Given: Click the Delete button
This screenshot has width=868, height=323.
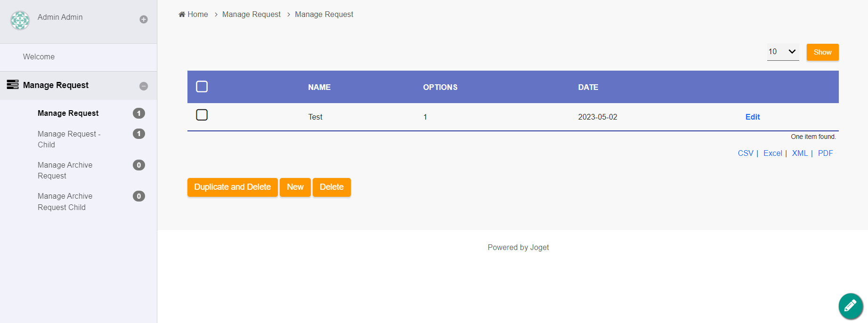Looking at the screenshot, I should (x=332, y=187).
